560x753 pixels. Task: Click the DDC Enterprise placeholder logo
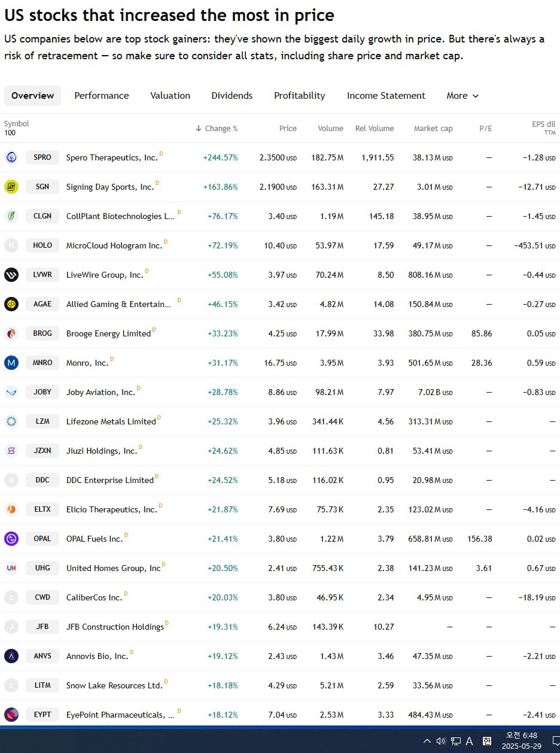[11, 480]
